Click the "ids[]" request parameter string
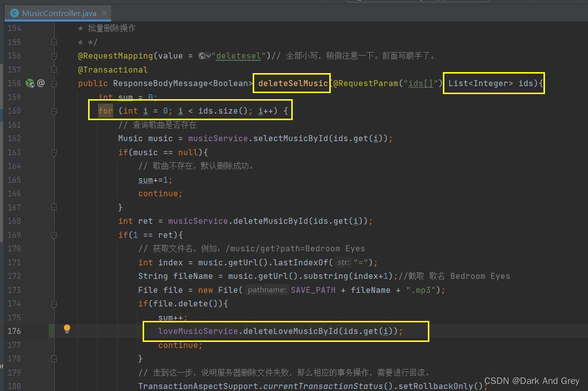 420,83
